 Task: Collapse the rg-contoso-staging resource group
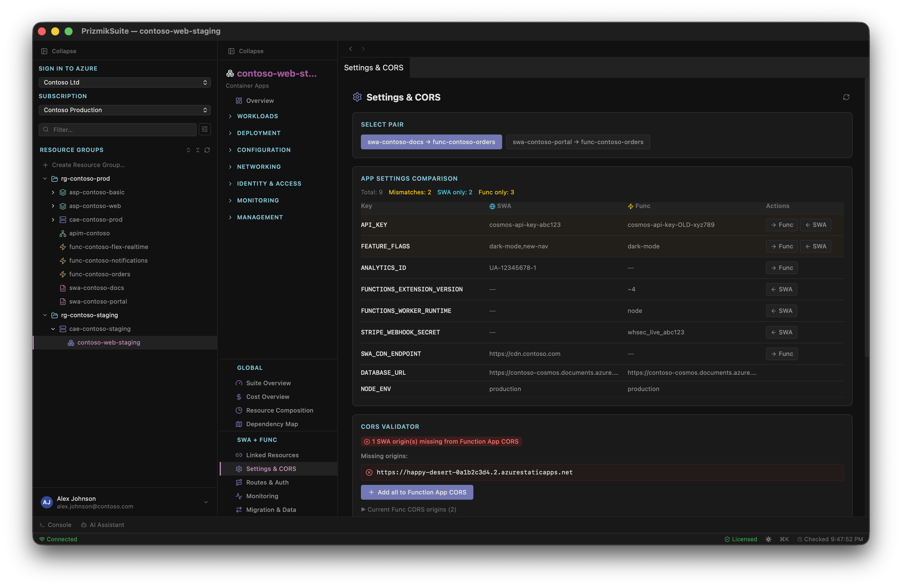pyautogui.click(x=45, y=315)
